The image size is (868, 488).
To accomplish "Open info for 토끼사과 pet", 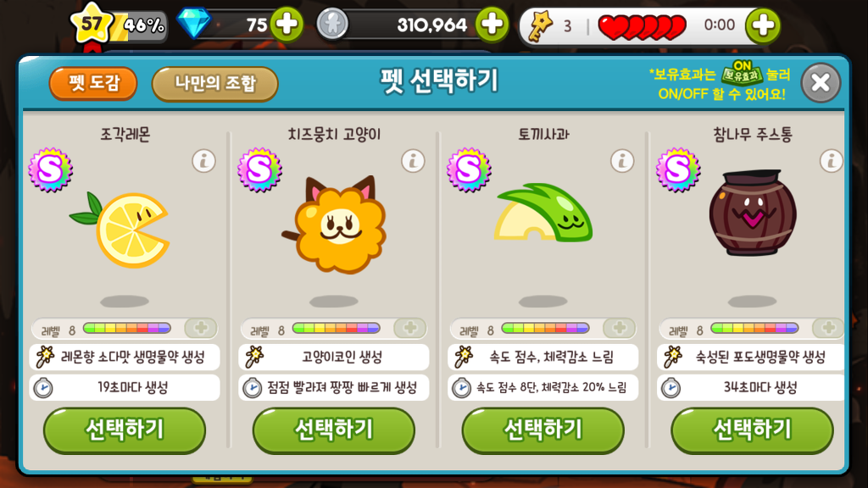I will point(622,161).
